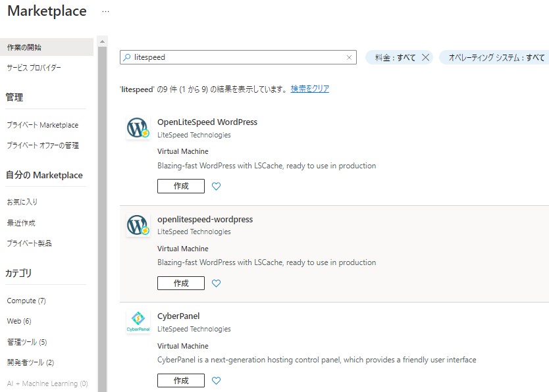
Task: Filter by 管理ツール (5) category
Action: coord(27,342)
